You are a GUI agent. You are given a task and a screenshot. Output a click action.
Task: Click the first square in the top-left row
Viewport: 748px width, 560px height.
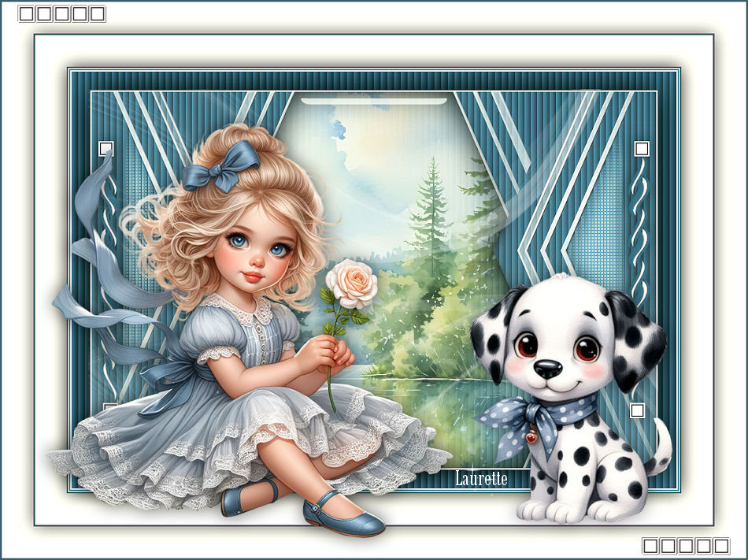26,13
